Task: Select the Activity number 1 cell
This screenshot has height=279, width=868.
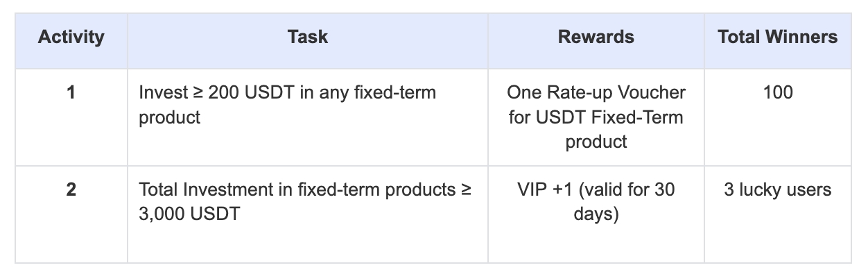Action: (71, 92)
